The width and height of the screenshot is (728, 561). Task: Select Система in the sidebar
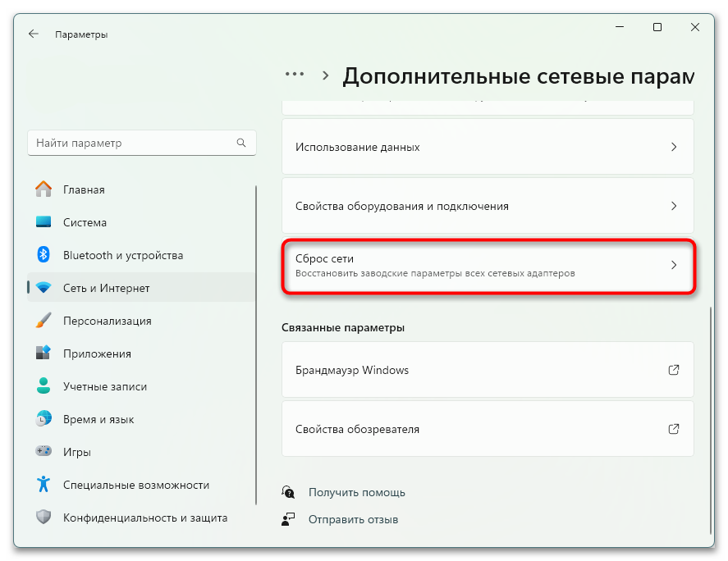point(141,222)
